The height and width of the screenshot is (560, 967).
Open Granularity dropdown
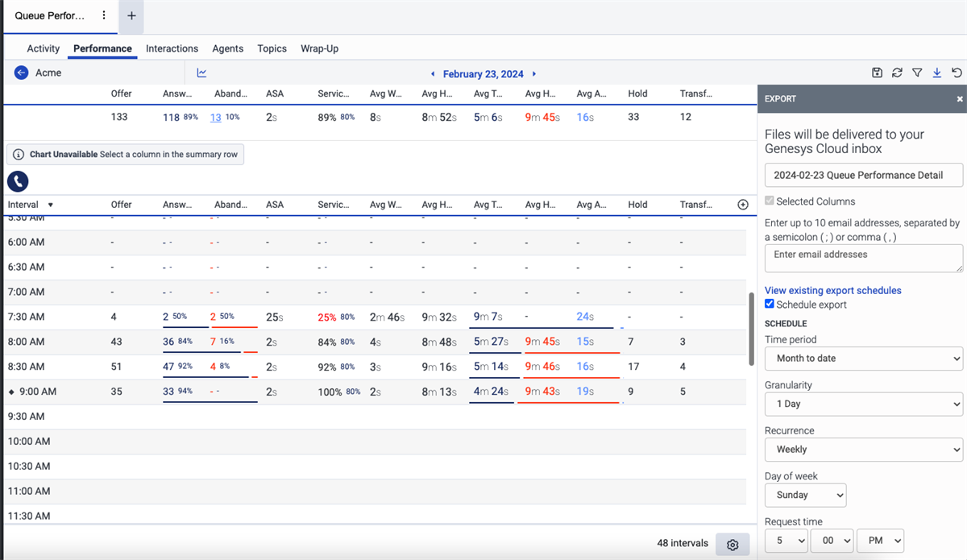[x=864, y=404]
